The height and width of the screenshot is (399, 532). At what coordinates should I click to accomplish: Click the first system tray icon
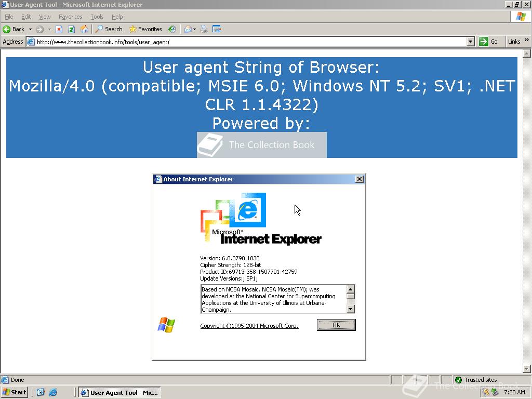click(x=486, y=393)
